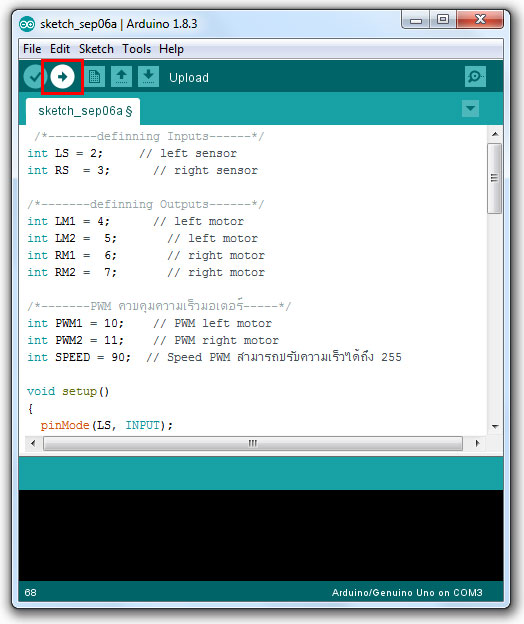Open the Edit menu
Image resolution: width=524 pixels, height=624 pixels.
coord(60,49)
